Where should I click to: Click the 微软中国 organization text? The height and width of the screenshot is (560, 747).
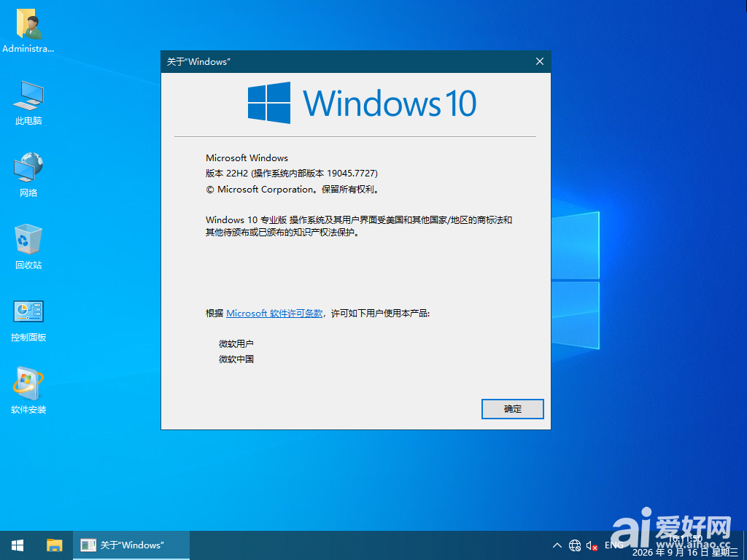[236, 359]
